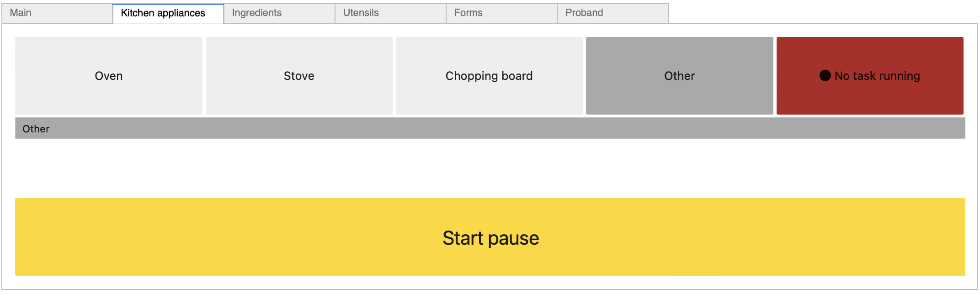Begin a Stove activity recording
The image size is (980, 294).
[x=299, y=76]
